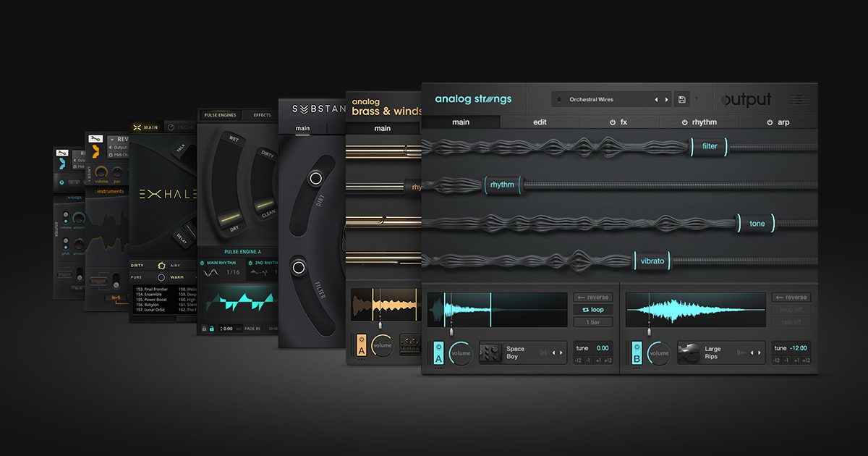Screen dimensions: 868x456
Task: Open the 1/16 rate dropdown in Pulse Engine A
Action: [233, 272]
